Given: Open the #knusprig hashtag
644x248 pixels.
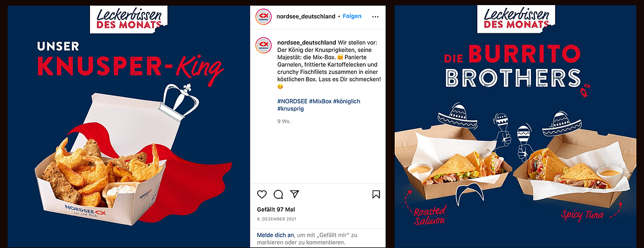Looking at the screenshot, I should [291, 109].
